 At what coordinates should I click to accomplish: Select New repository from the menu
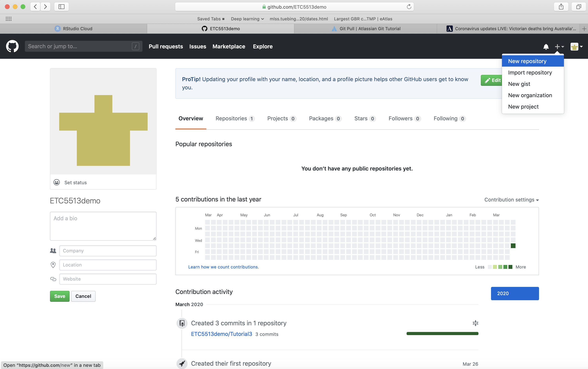[527, 61]
